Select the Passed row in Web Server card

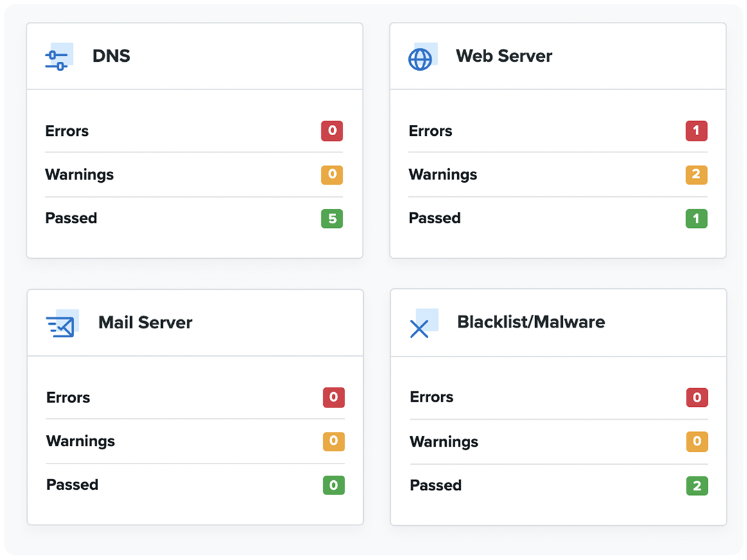tap(558, 218)
